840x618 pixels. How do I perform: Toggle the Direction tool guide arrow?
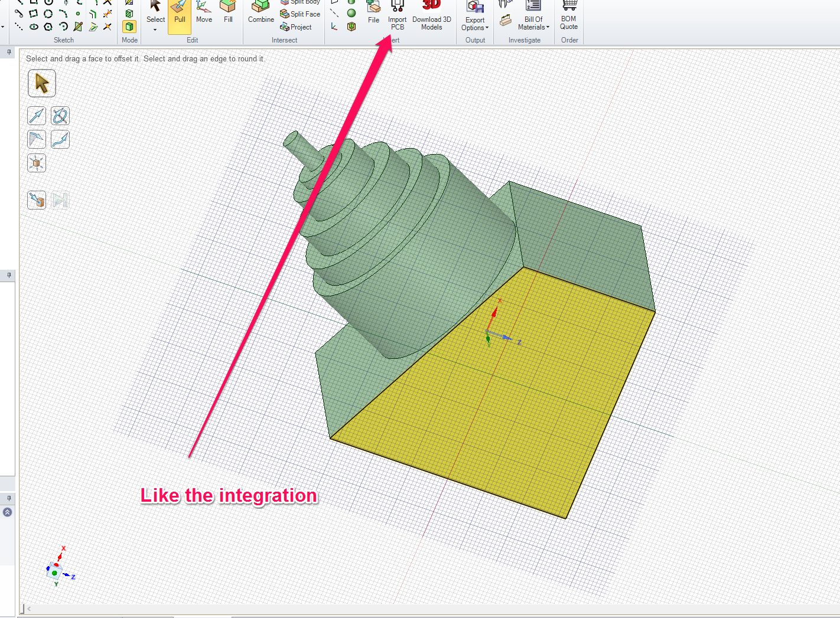pos(37,116)
